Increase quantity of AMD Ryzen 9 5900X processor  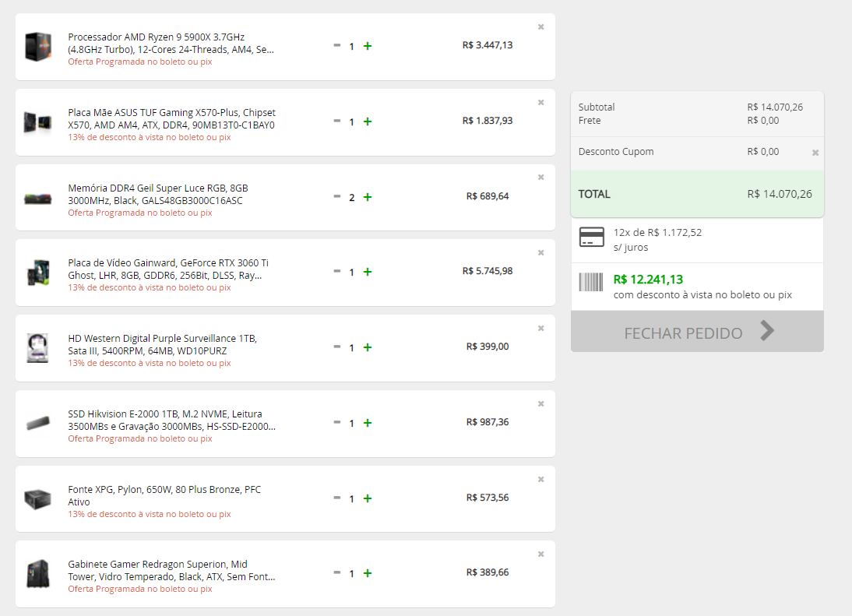tap(368, 46)
